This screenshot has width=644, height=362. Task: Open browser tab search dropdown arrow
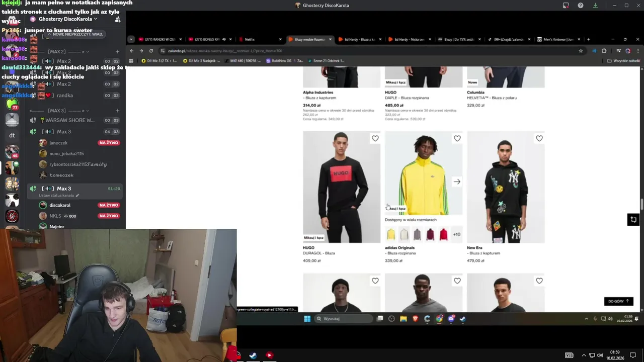point(131,39)
